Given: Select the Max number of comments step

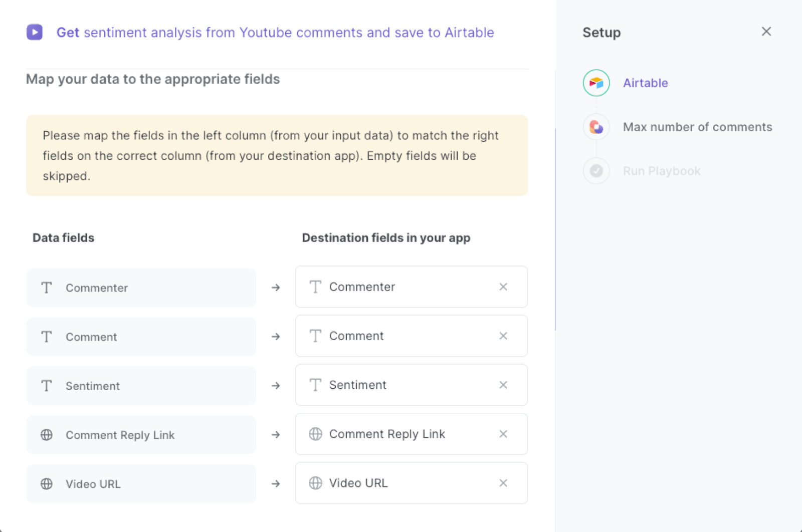Looking at the screenshot, I should coord(697,127).
